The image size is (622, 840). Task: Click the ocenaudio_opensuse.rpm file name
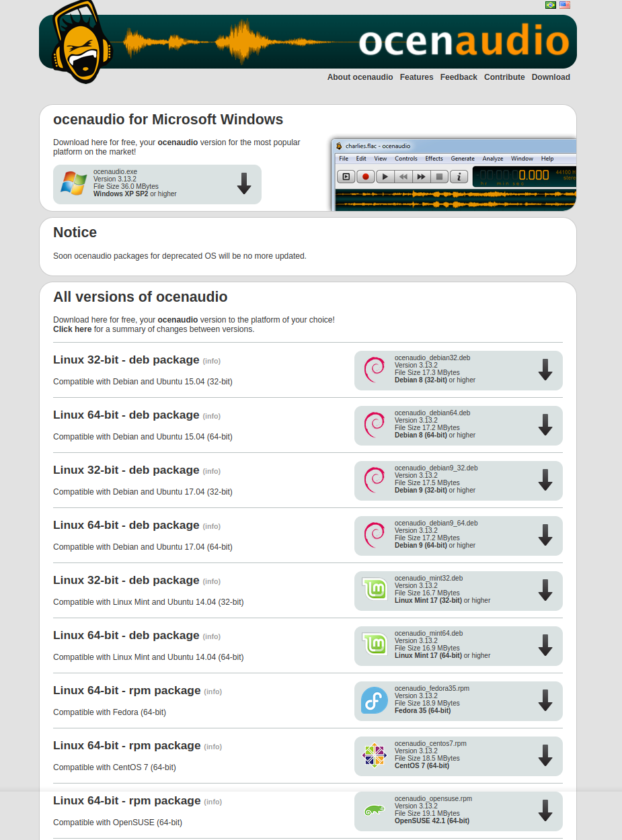[433, 798]
